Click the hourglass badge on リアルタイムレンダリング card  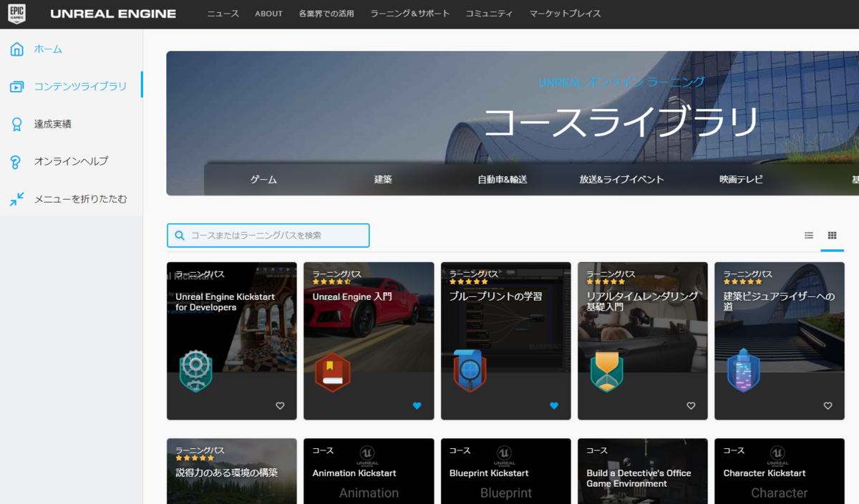click(x=607, y=371)
